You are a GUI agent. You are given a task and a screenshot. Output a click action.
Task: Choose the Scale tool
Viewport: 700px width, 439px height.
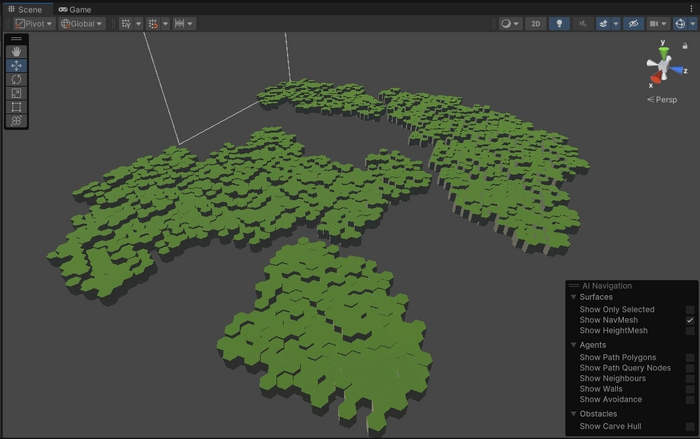16,93
